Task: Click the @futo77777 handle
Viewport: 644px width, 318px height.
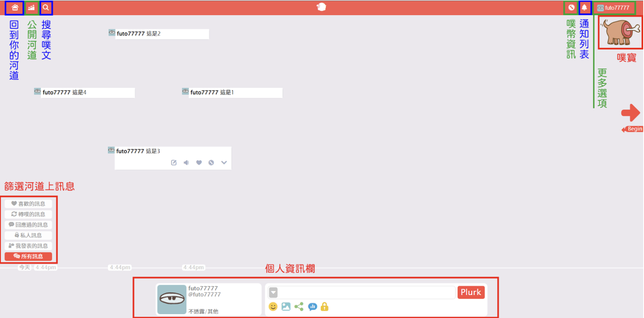Action: point(205,295)
